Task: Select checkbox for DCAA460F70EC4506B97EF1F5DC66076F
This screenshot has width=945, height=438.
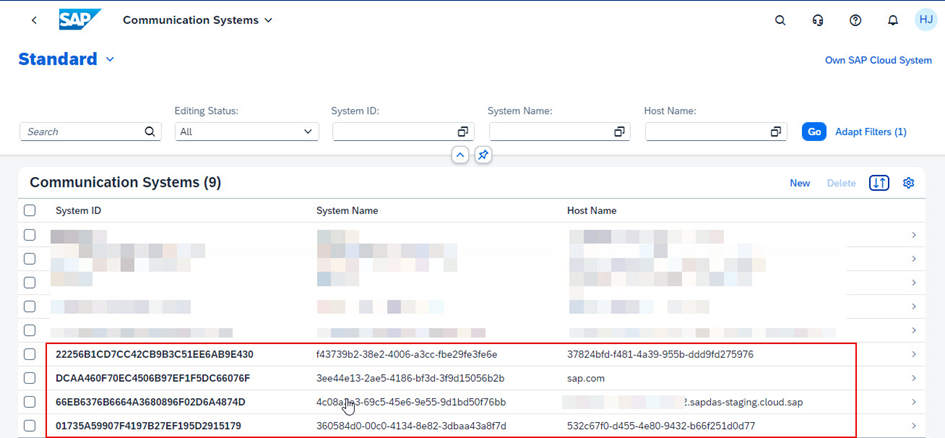Action: pos(30,378)
